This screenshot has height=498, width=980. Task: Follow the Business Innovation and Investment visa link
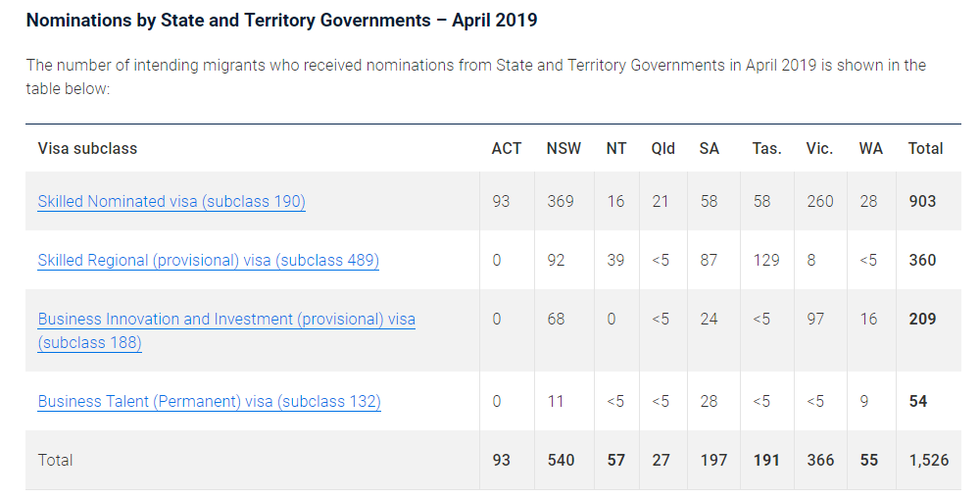(225, 320)
